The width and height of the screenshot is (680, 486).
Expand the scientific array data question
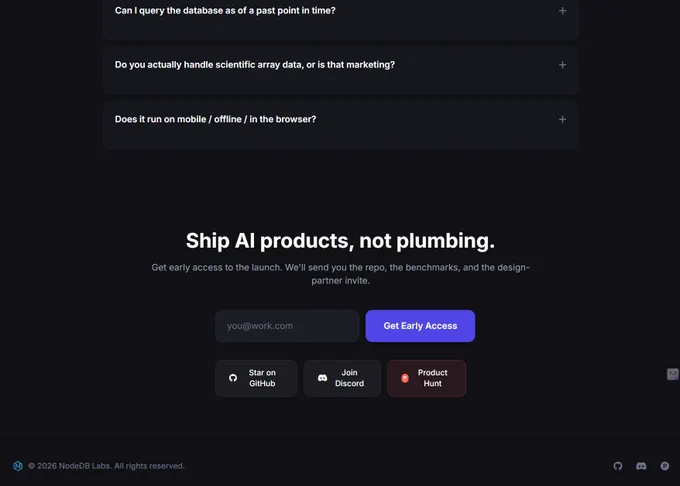(x=562, y=65)
